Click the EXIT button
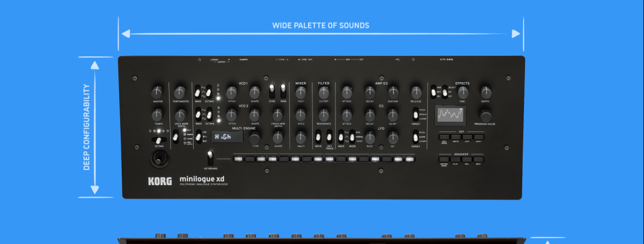This screenshot has width=644, height=244. click(x=467, y=136)
